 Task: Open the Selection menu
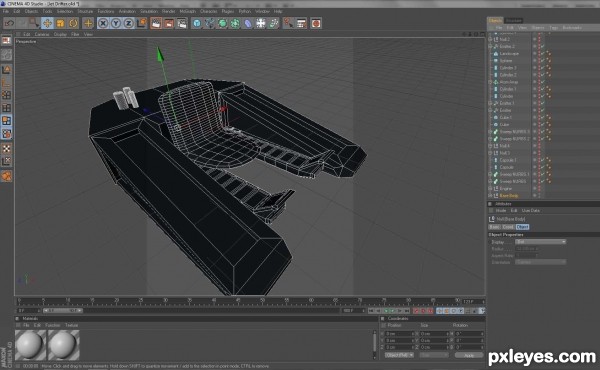(x=65, y=11)
